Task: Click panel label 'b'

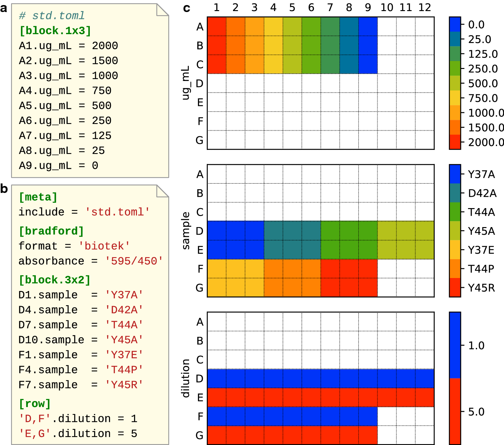Action: pyautogui.click(x=4, y=189)
